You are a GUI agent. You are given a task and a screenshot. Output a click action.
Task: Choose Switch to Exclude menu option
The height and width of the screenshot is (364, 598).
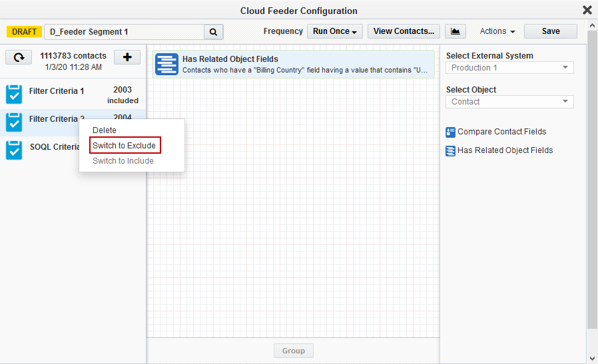pyautogui.click(x=125, y=146)
